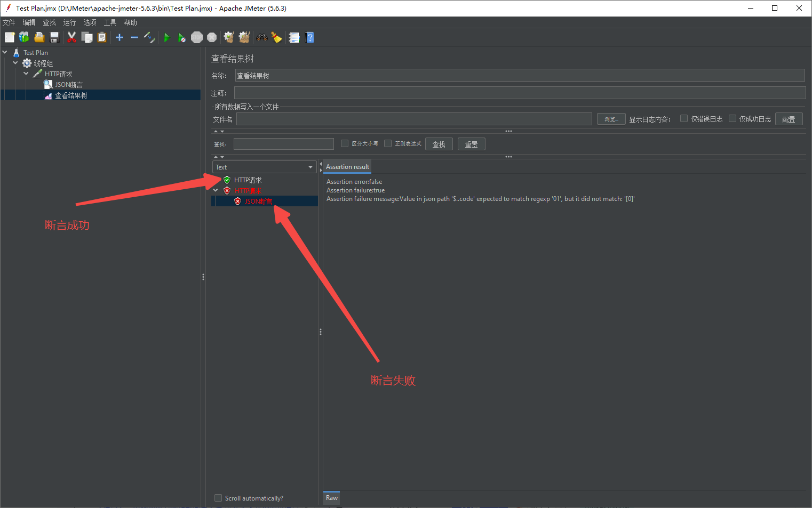Select the failed red HTTP请求 result

click(x=248, y=191)
